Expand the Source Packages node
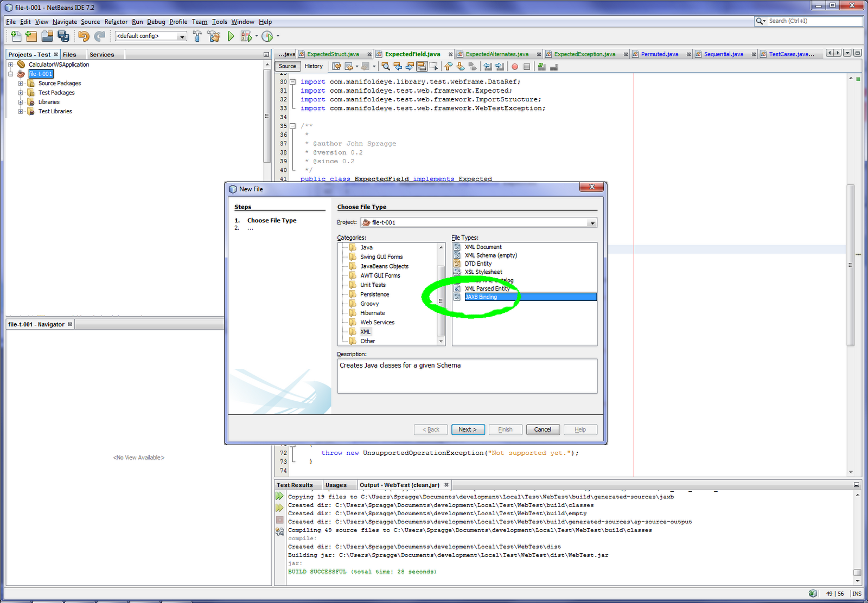Viewport: 868px width, 603px height. tap(21, 84)
